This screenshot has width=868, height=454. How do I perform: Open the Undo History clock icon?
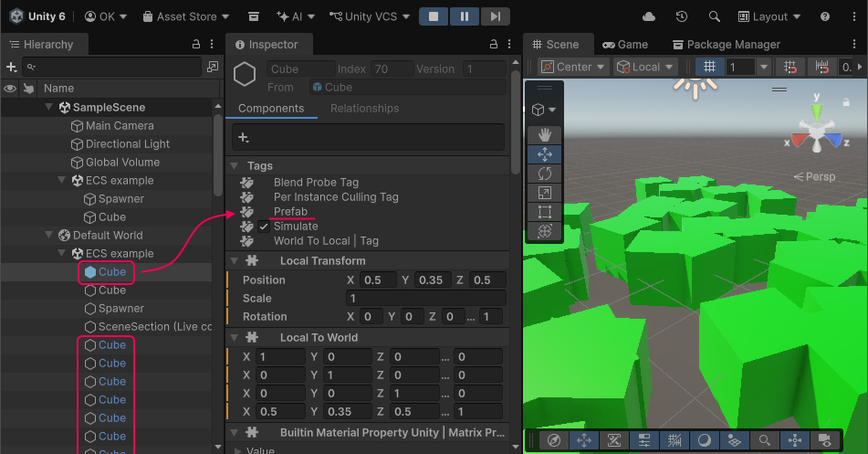[x=682, y=16]
